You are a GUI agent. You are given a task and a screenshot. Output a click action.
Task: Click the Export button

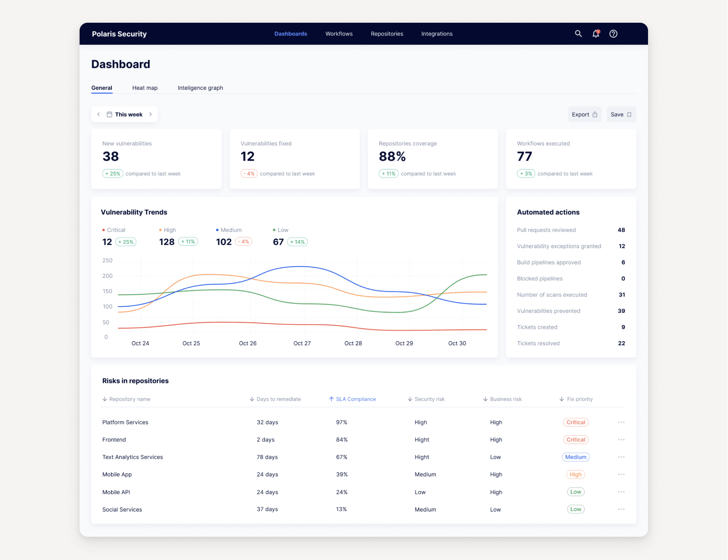click(584, 114)
